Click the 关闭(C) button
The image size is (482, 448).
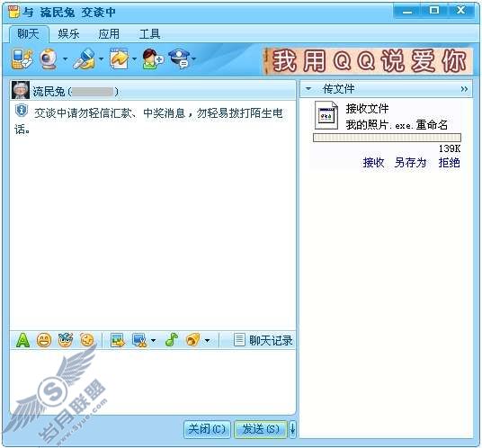click(207, 428)
